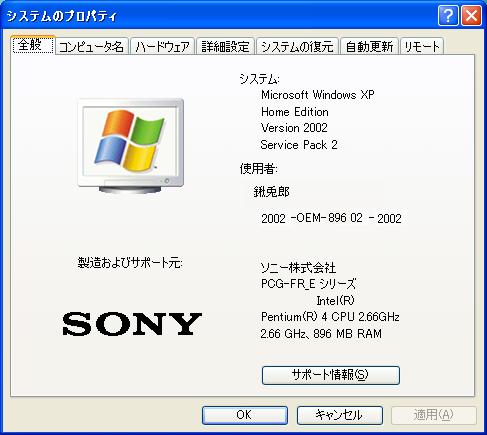
Task: Click the キャンセル button
Action: coord(340,415)
